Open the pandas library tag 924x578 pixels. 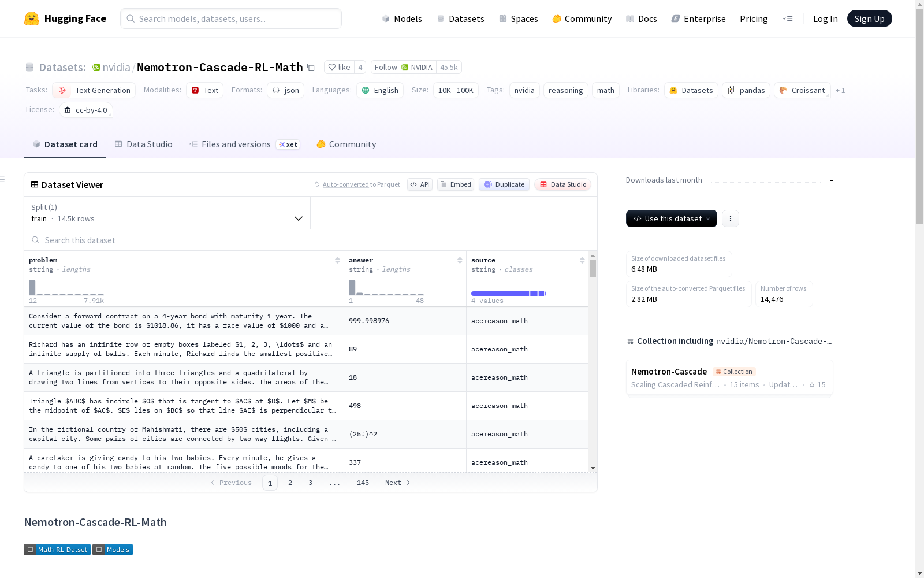746,90
